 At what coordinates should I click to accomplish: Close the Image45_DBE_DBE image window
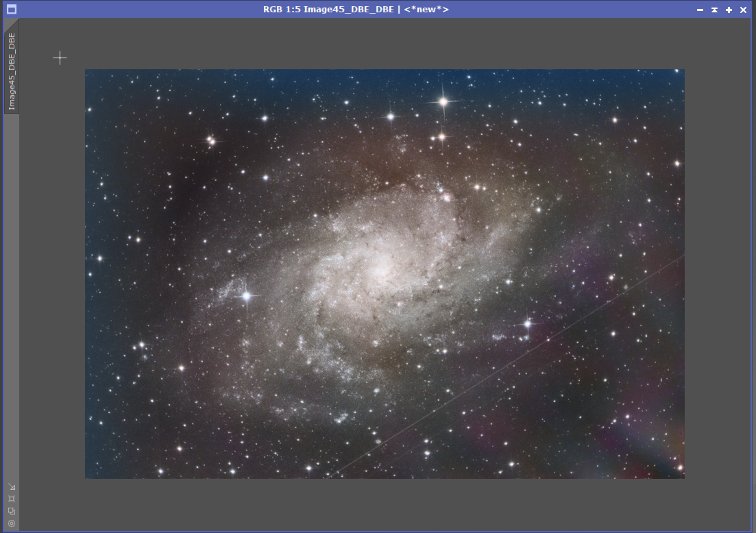click(x=744, y=10)
